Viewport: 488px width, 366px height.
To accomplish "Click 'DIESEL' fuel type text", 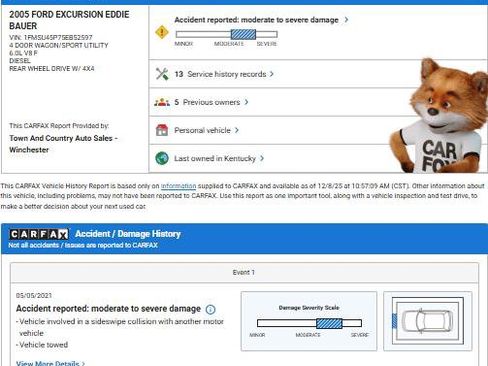I will point(20,61).
